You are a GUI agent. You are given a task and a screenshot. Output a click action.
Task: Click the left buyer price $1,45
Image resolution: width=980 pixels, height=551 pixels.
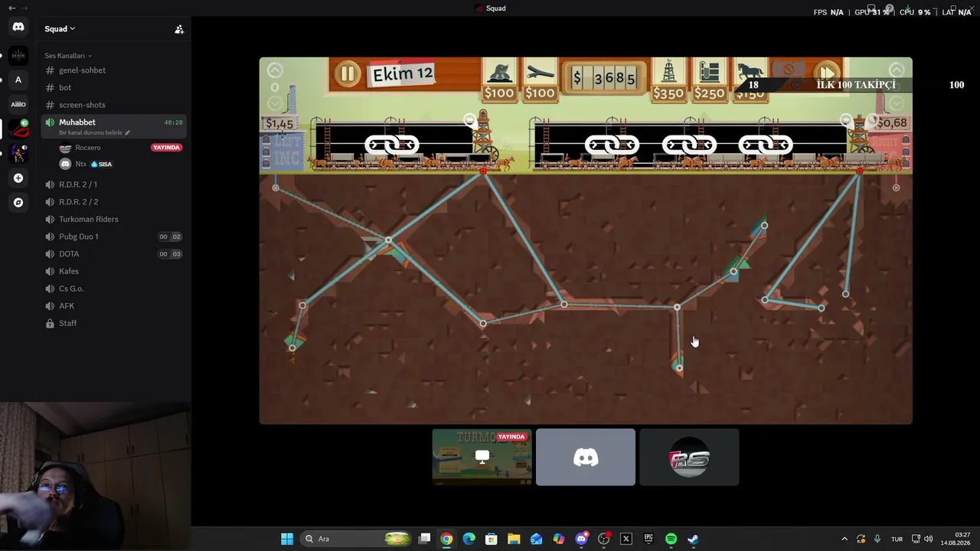tap(279, 123)
